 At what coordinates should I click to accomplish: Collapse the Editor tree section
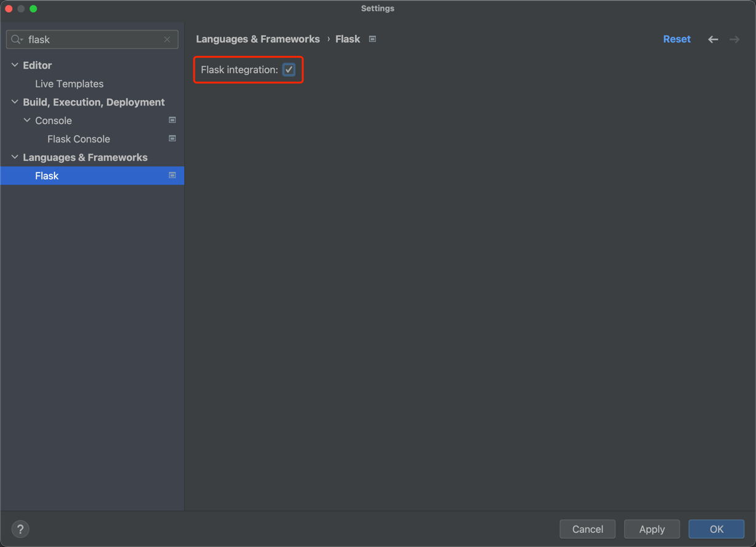pyautogui.click(x=15, y=65)
